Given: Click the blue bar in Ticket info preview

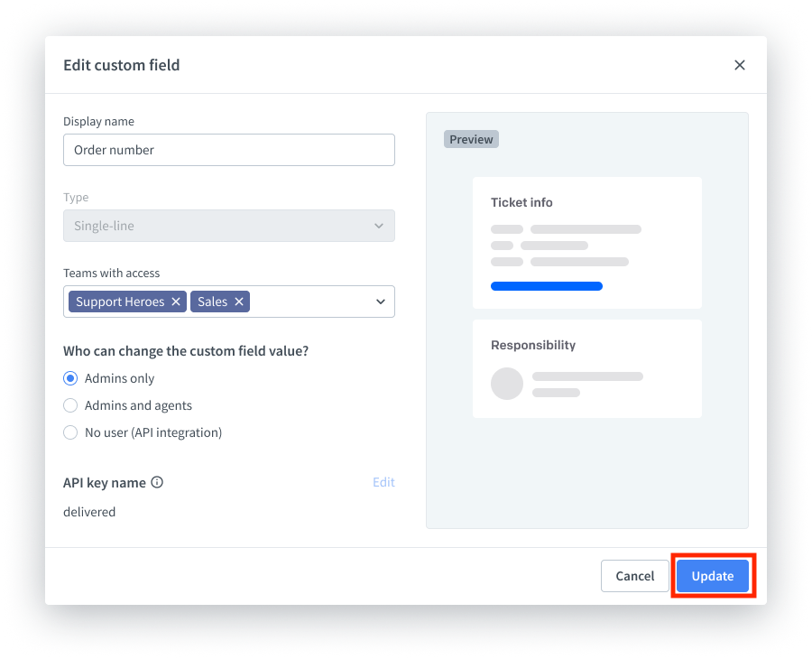Looking at the screenshot, I should [x=547, y=286].
